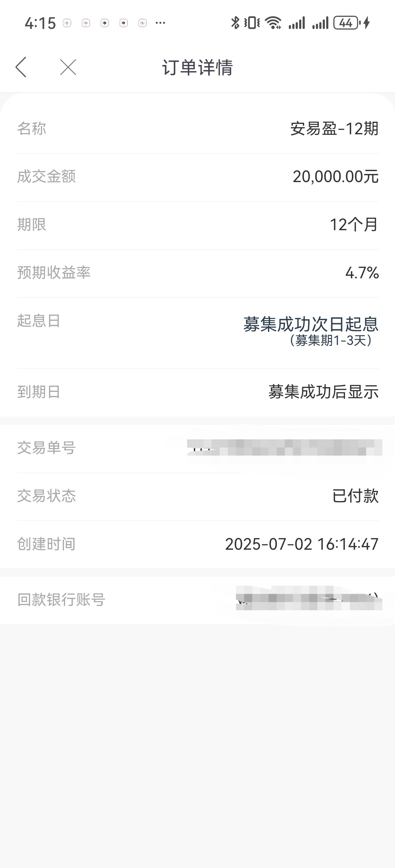Screen dimensions: 395x868
Task: Tap the 交易状态 value 已付款
Action: tap(356, 496)
